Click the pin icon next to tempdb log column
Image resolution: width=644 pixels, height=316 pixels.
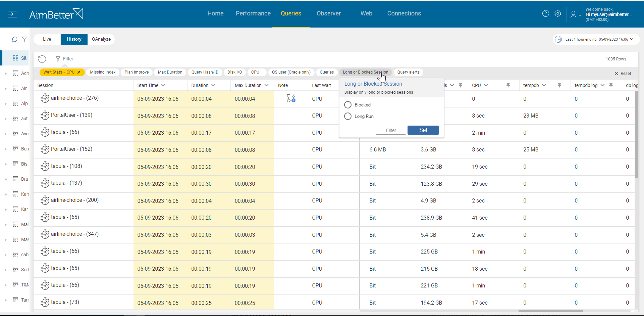click(611, 85)
